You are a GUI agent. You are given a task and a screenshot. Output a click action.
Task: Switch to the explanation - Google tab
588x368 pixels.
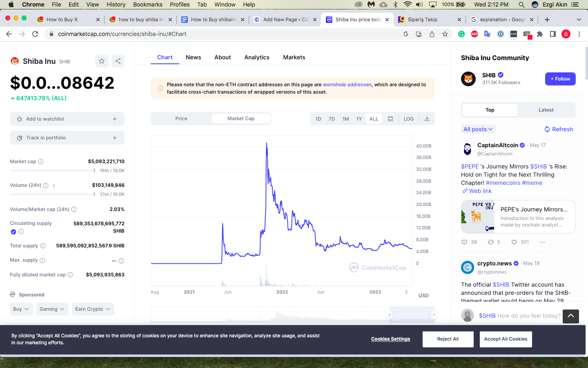pos(502,20)
